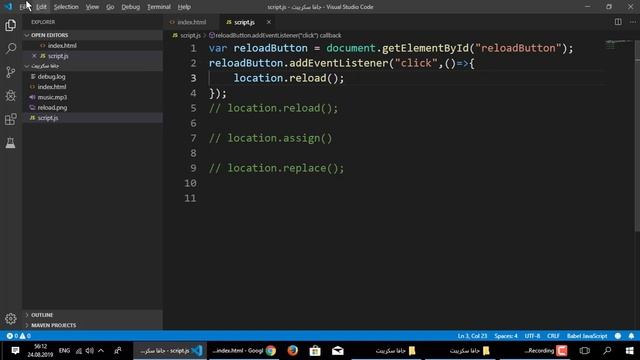
Task: Open the Selection menu
Action: (x=66, y=7)
